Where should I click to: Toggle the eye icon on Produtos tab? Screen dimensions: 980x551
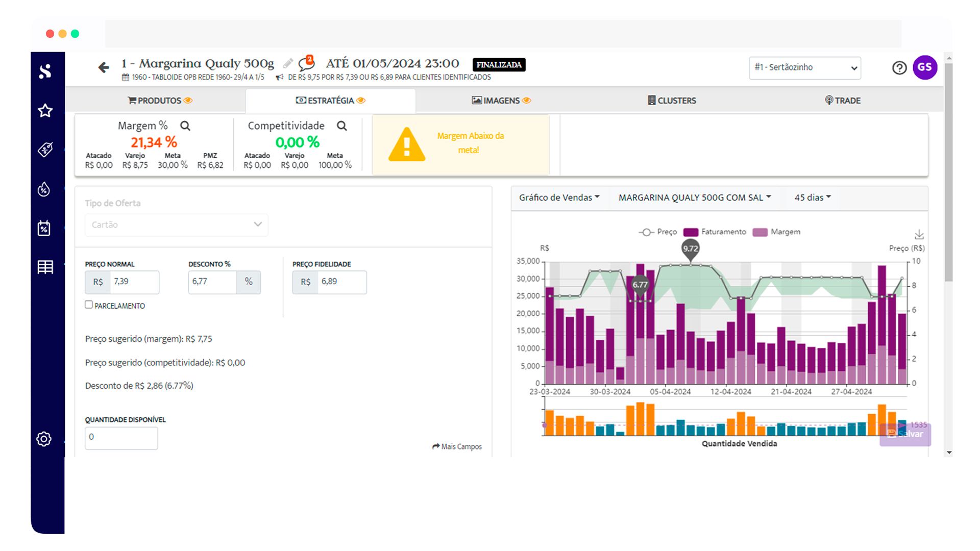tap(188, 101)
